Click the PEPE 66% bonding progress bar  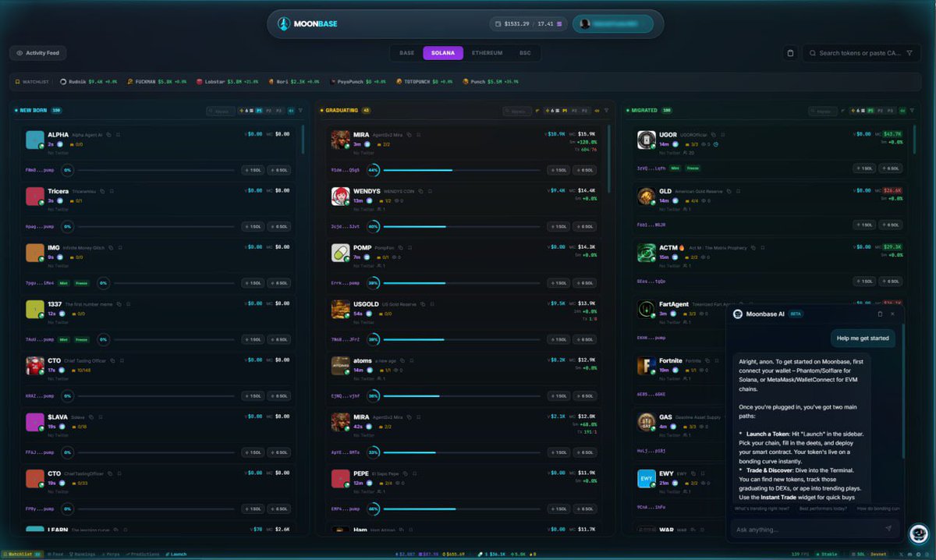pyautogui.click(x=462, y=509)
